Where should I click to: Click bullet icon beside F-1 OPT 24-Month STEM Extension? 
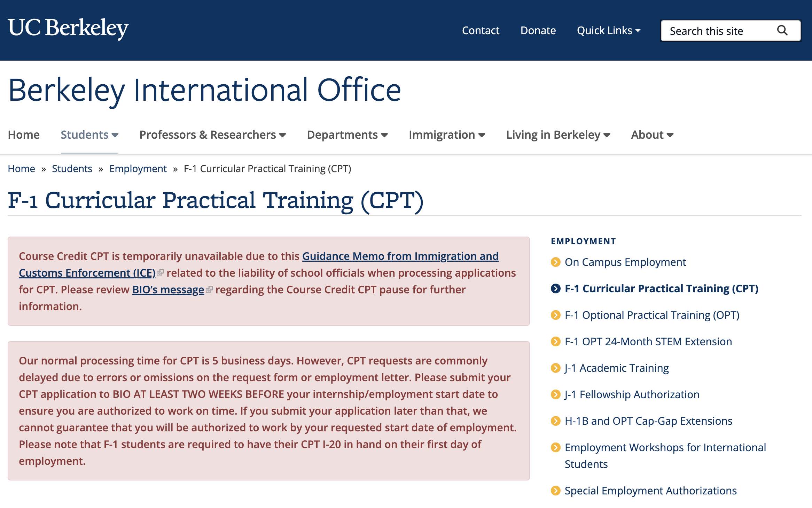(x=556, y=341)
